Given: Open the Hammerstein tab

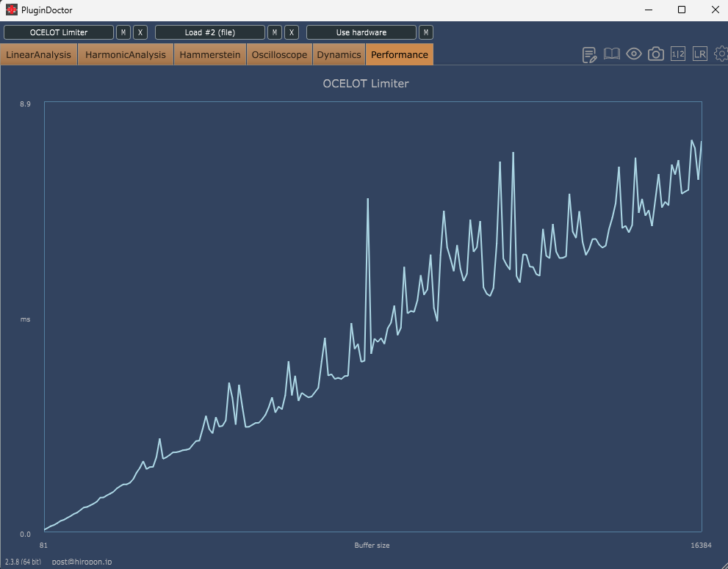Looking at the screenshot, I should pos(210,55).
